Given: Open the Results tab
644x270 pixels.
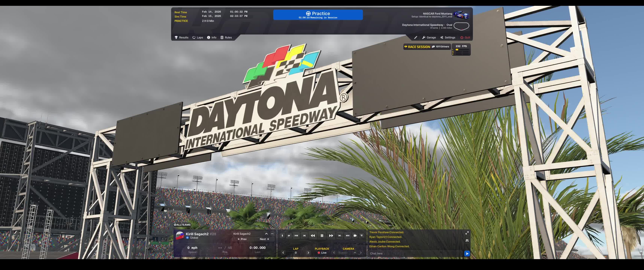Looking at the screenshot, I should pyautogui.click(x=181, y=37).
